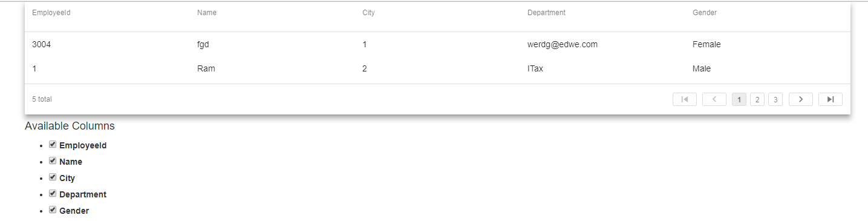The height and width of the screenshot is (221, 868).
Task: Jump to last page icon
Action: click(830, 99)
